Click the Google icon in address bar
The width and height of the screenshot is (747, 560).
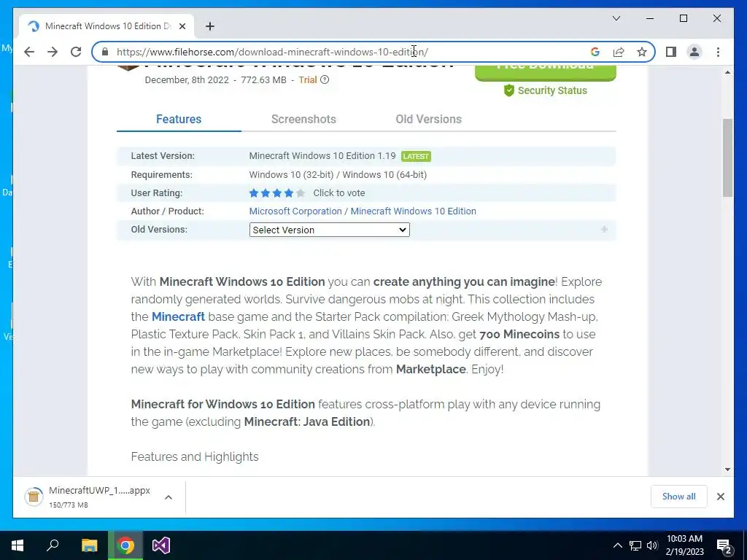pyautogui.click(x=595, y=52)
